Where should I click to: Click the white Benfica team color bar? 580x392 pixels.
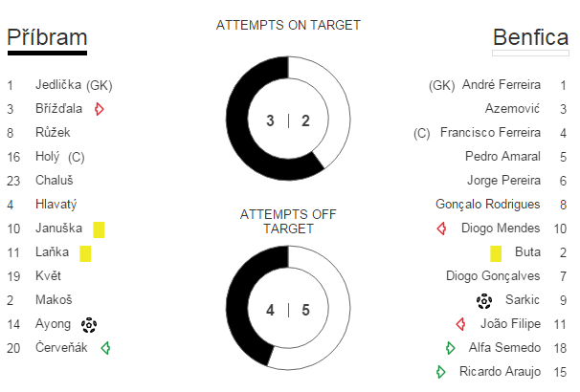pos(530,54)
